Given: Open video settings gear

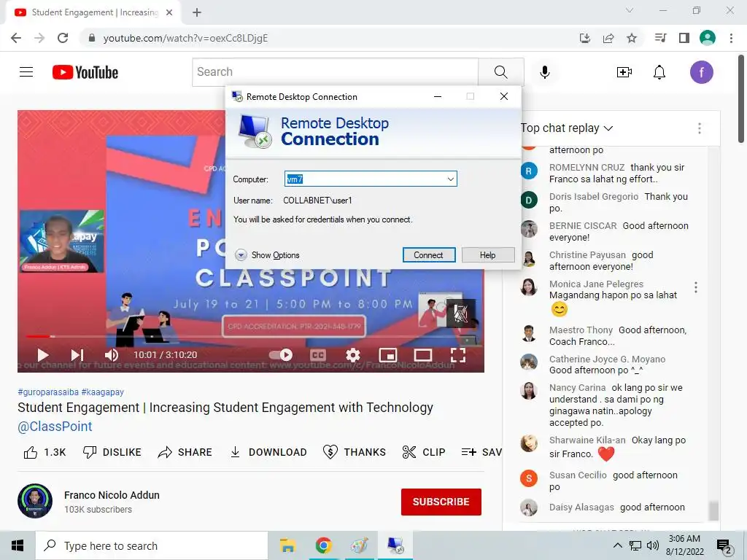Looking at the screenshot, I should coord(352,355).
